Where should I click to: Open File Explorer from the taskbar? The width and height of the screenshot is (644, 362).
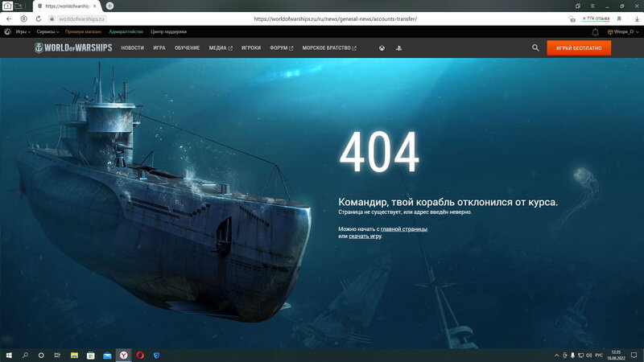pyautogui.click(x=74, y=355)
